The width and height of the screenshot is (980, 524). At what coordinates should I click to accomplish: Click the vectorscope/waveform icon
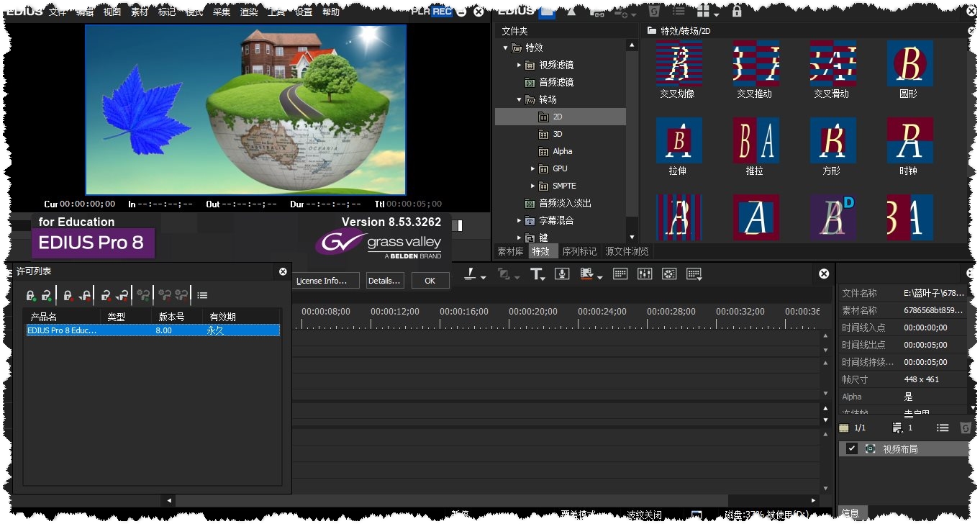[x=669, y=274]
